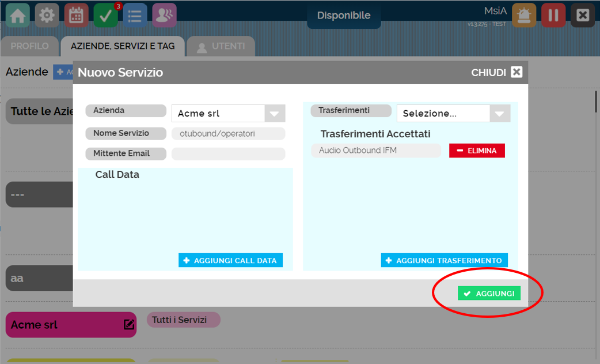
Task: Edit Acme srl via pencil icon
Action: tap(129, 325)
